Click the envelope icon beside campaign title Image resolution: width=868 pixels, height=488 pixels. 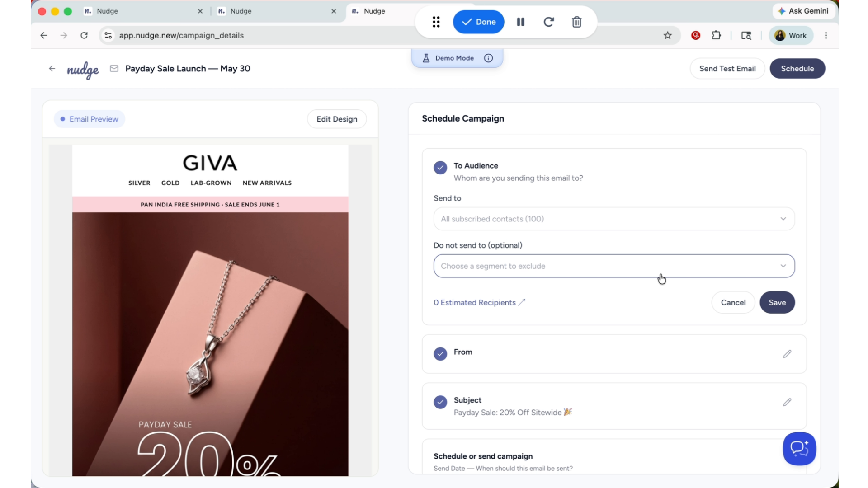point(114,68)
